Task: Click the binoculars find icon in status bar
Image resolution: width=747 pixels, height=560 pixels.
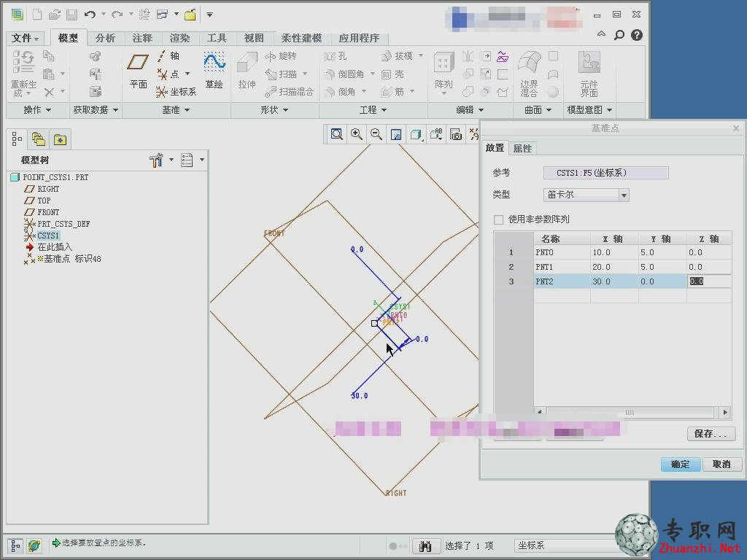Action: click(426, 546)
